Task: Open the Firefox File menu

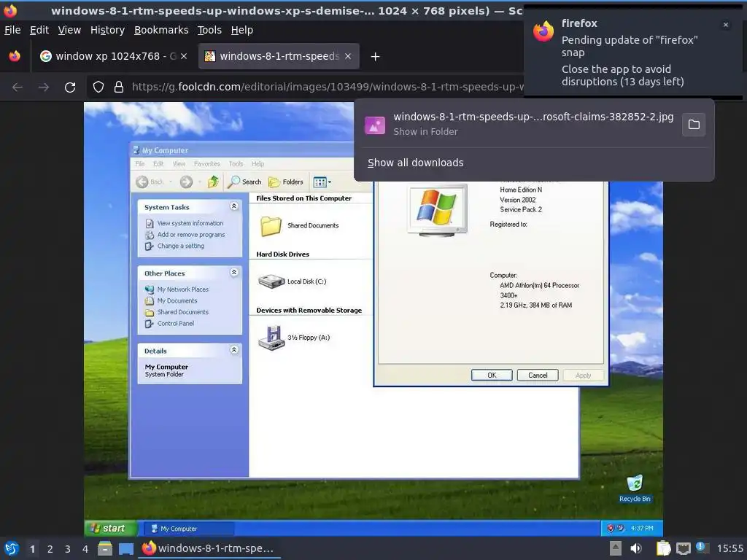Action: tap(12, 30)
